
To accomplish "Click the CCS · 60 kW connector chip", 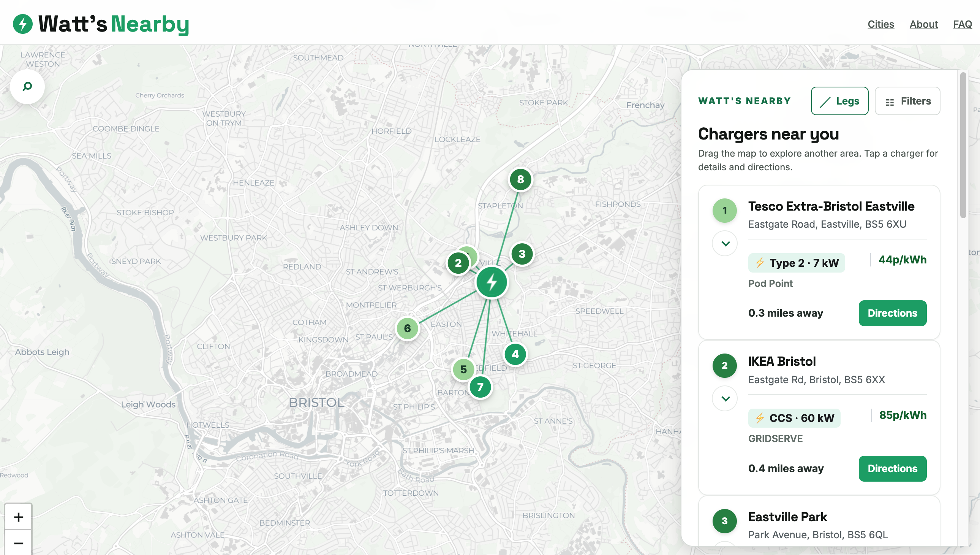I will [794, 418].
